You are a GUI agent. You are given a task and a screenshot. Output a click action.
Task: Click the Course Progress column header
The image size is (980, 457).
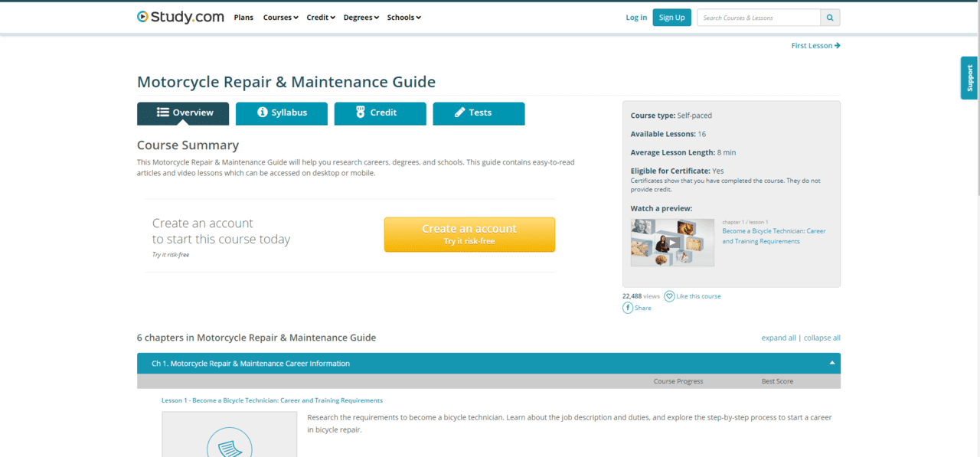click(678, 381)
